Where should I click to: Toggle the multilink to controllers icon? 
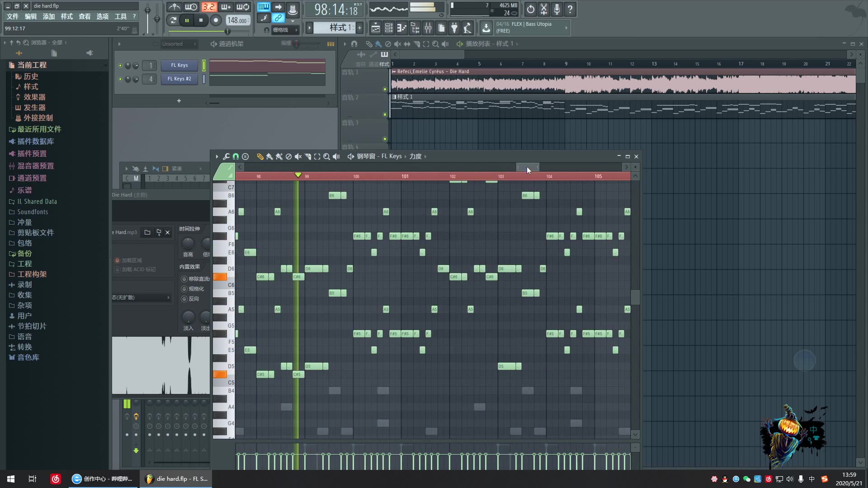click(278, 18)
